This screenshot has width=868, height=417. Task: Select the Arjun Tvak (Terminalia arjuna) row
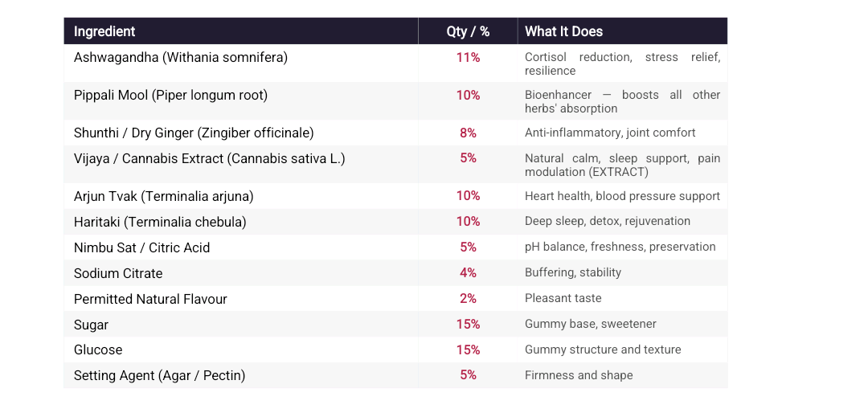point(395,196)
